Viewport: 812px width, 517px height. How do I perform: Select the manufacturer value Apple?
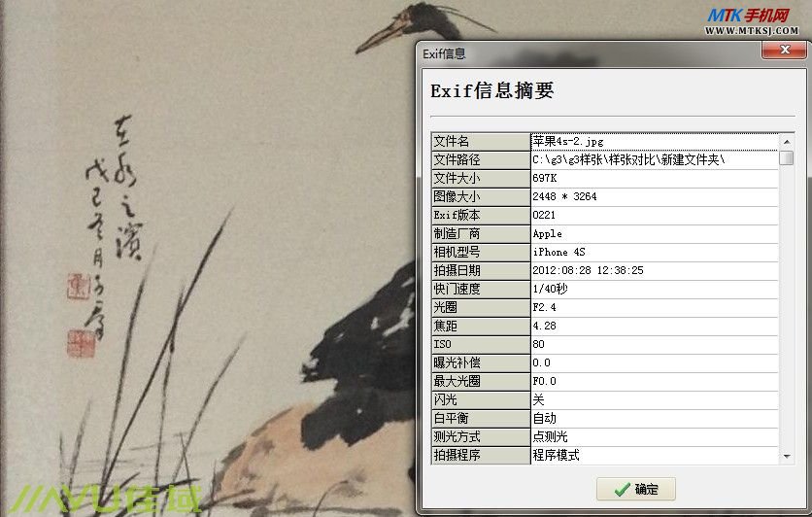(x=655, y=233)
